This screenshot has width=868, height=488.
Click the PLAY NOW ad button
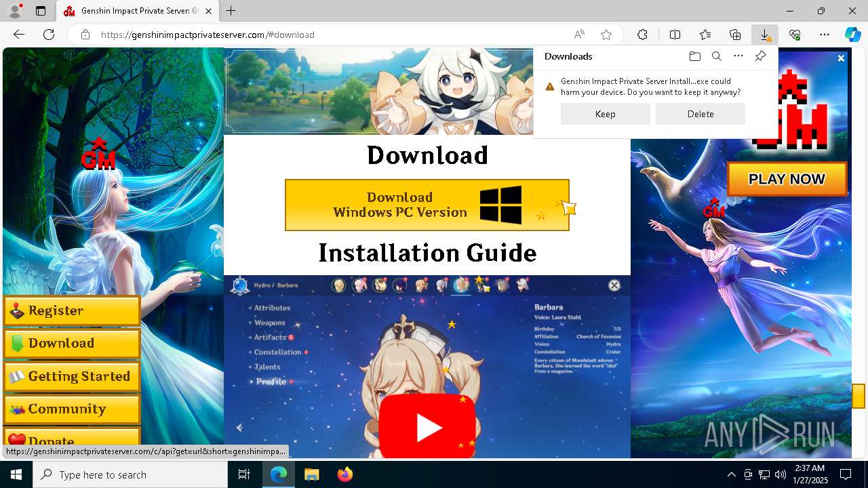click(787, 179)
